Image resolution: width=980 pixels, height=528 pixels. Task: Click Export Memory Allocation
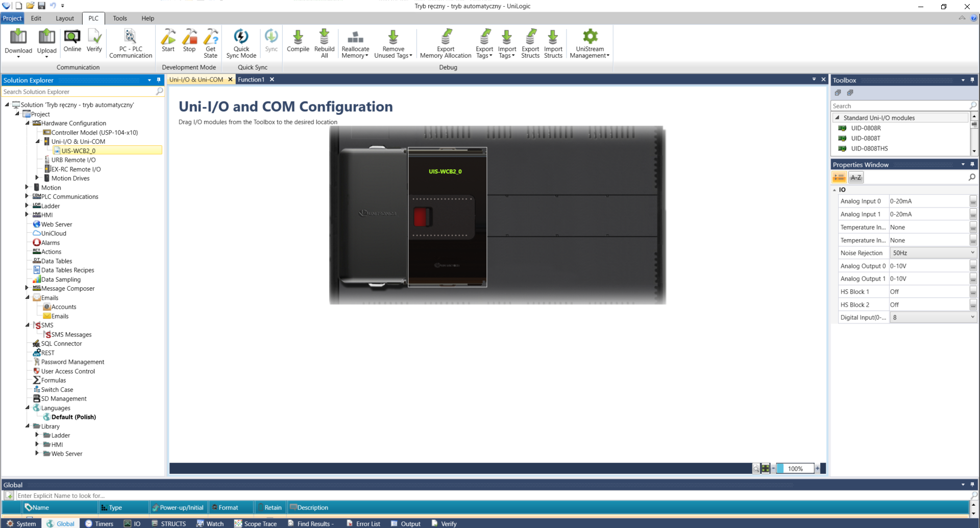[446, 43]
